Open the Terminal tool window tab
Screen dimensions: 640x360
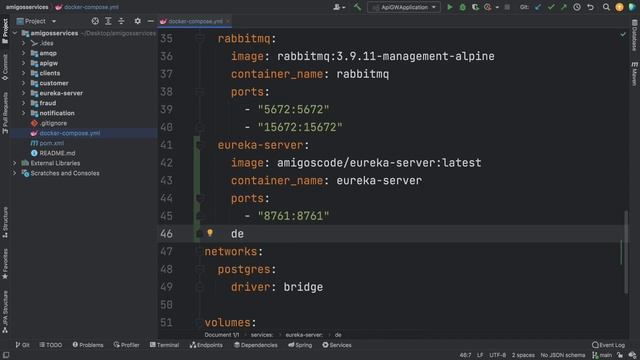[164, 345]
